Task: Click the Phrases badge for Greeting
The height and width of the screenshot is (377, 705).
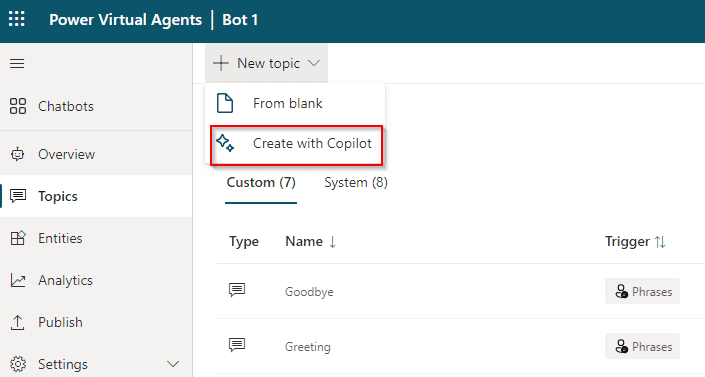Action: 642,346
